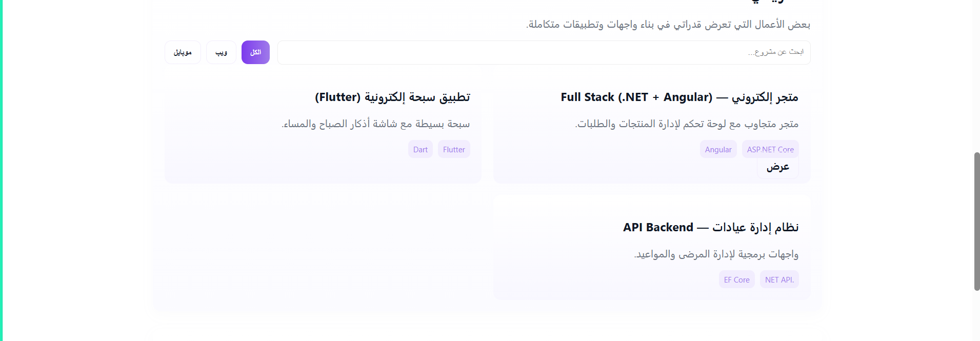Click the NET API. tag
The image size is (980, 341).
(x=779, y=279)
